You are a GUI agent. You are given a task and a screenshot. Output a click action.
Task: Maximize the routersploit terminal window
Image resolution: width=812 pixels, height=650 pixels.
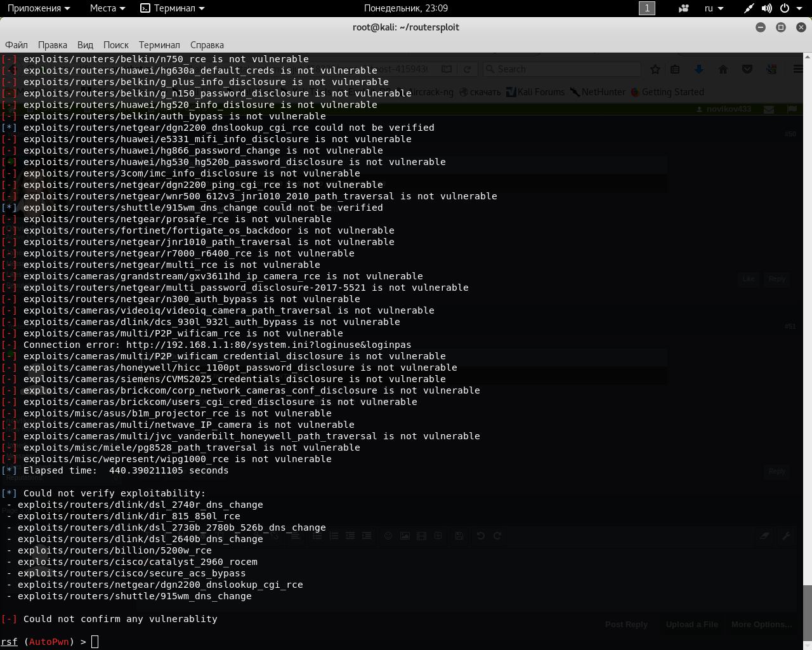click(x=781, y=27)
